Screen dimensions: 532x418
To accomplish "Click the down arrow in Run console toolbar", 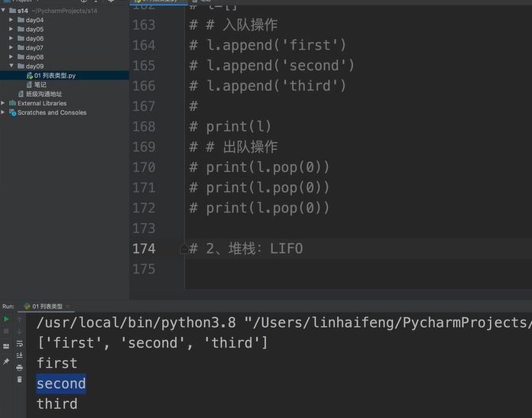I will click(x=20, y=331).
